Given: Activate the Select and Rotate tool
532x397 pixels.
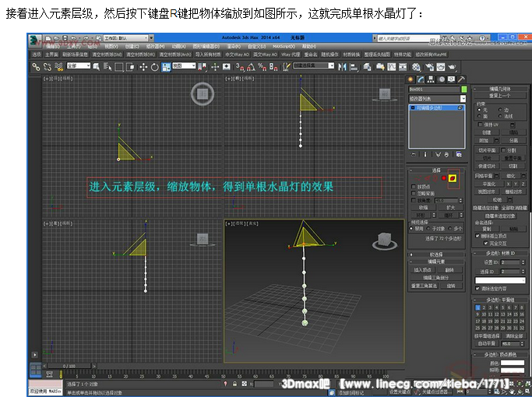Looking at the screenshot, I should 155,67.
